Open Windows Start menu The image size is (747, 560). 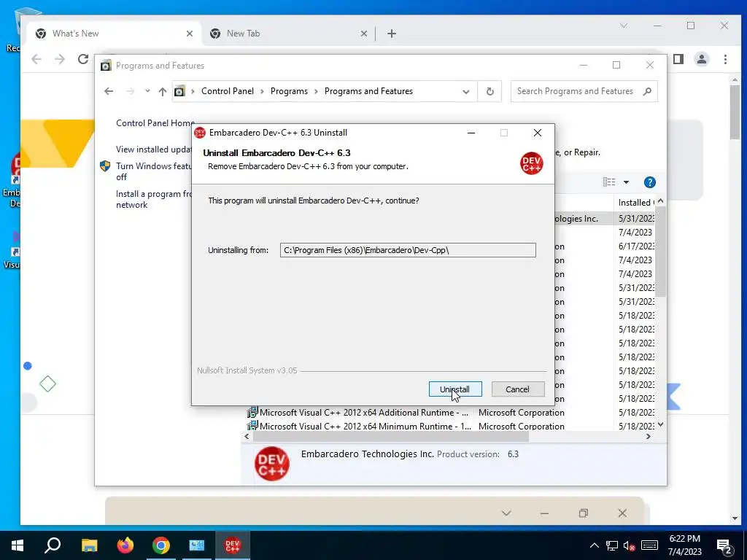click(x=18, y=545)
